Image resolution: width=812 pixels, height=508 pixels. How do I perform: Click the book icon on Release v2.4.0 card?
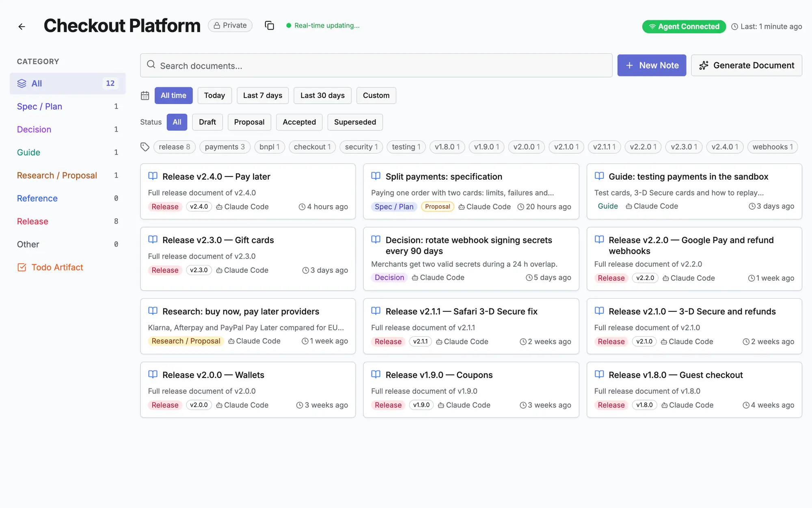tap(153, 176)
